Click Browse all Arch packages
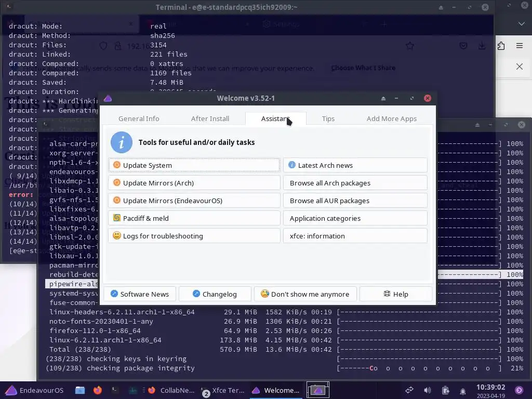The height and width of the screenshot is (399, 532). (x=355, y=183)
